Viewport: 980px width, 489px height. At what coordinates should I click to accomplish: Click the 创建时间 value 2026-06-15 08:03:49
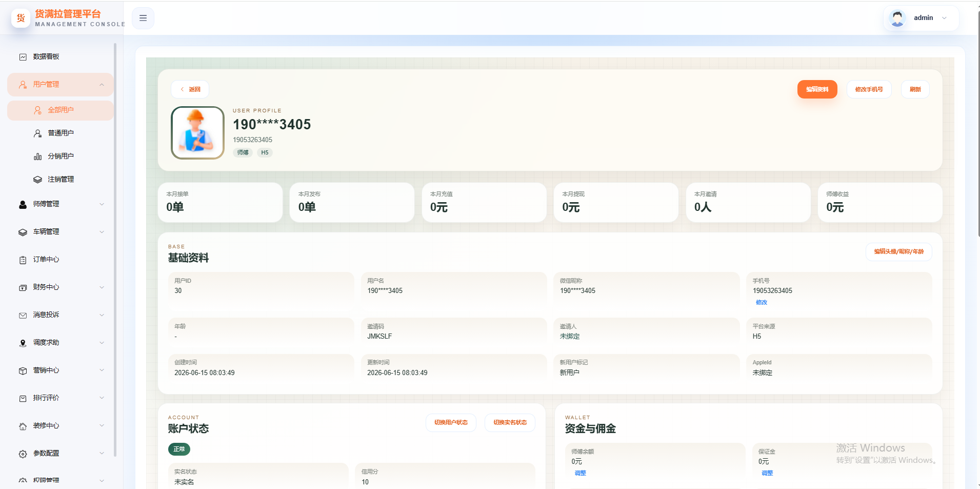(205, 373)
